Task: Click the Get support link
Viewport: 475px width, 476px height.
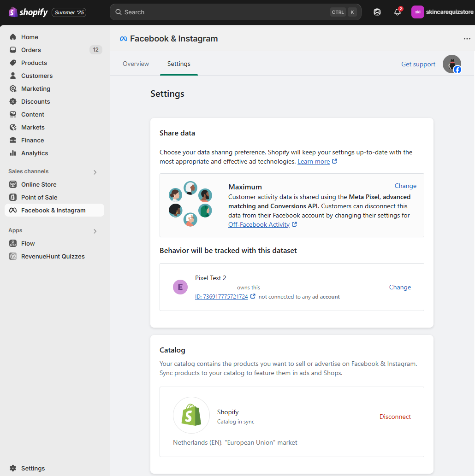Action: 418,64
